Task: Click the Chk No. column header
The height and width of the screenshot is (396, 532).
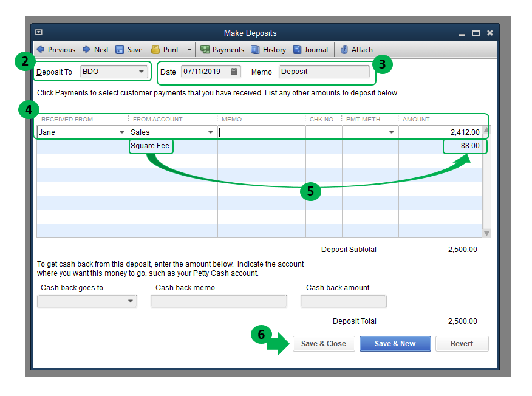Action: [322, 120]
